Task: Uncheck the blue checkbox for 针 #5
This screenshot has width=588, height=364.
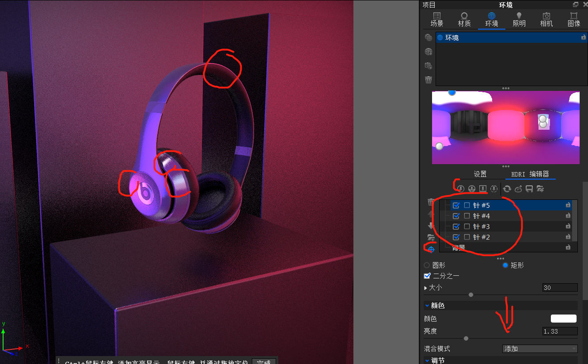Action: pyautogui.click(x=456, y=205)
